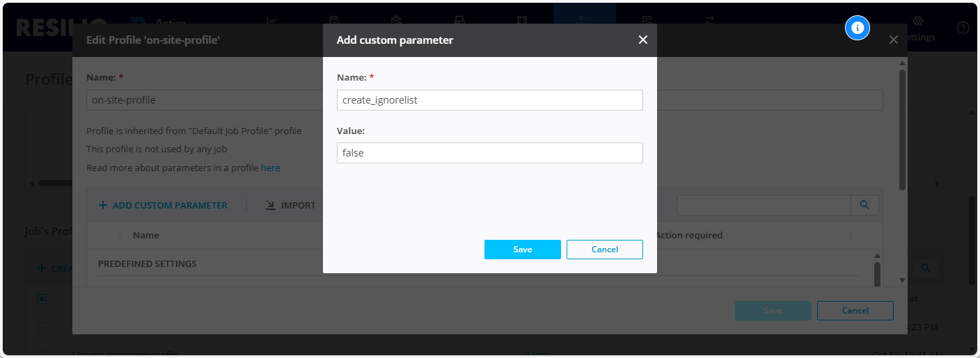Click the magnifier icon in the parameter search
The width and height of the screenshot is (980, 358).
coord(864,205)
